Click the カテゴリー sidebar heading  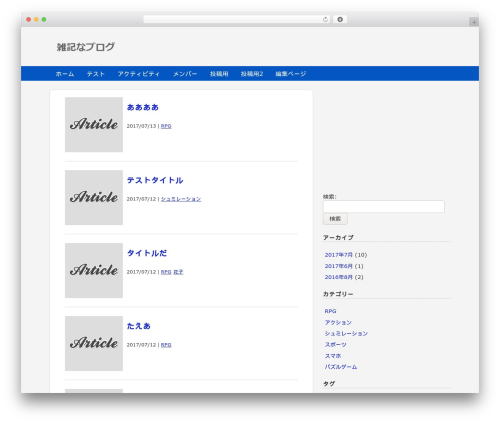[x=338, y=294]
